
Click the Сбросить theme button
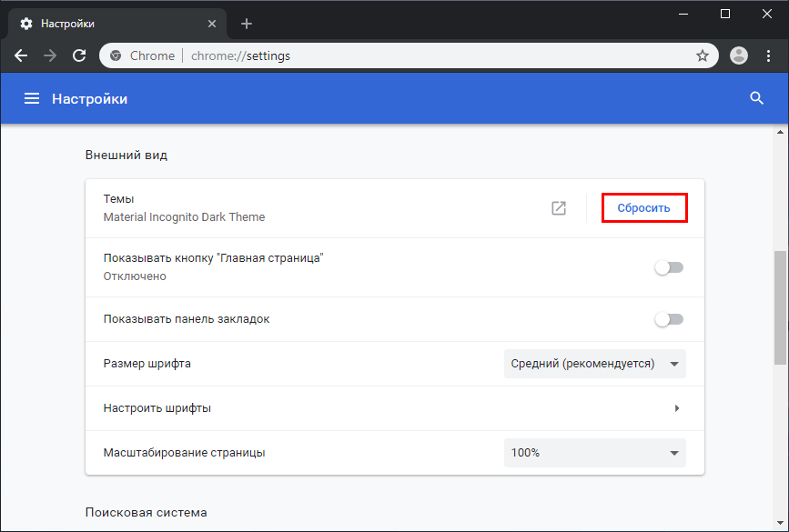[x=643, y=207]
